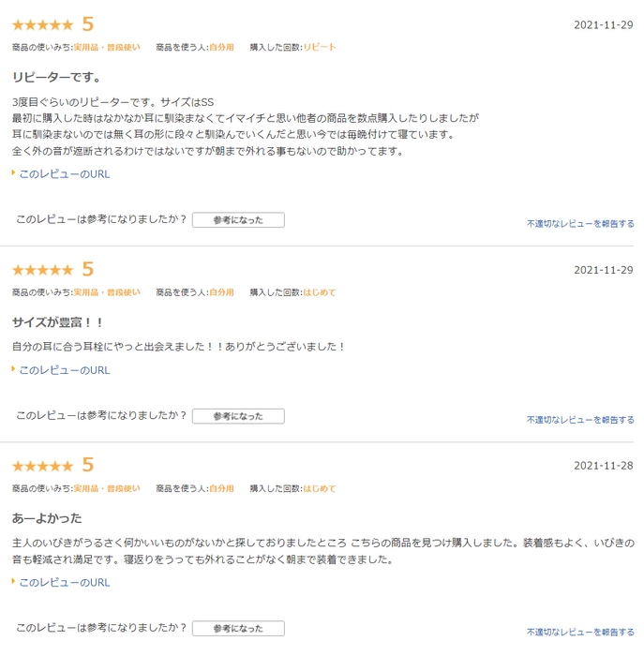The width and height of the screenshot is (644, 656).
Task: Click orange arrow beside サイズが豊富 review URL
Action: pos(14,369)
